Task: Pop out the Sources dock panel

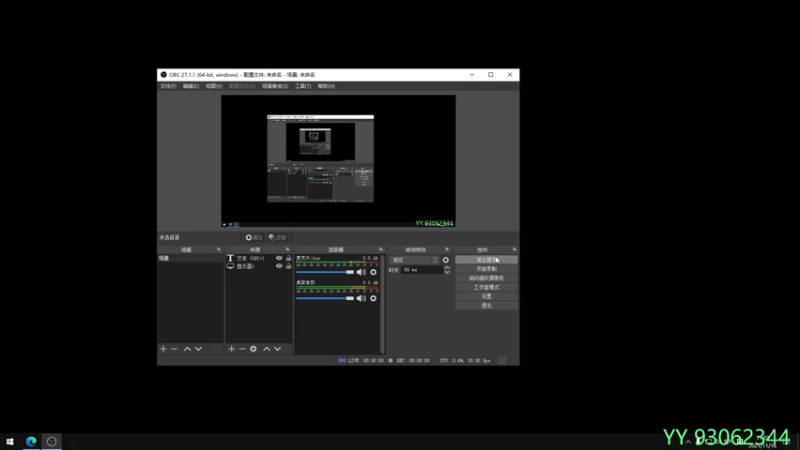Action: (x=288, y=249)
